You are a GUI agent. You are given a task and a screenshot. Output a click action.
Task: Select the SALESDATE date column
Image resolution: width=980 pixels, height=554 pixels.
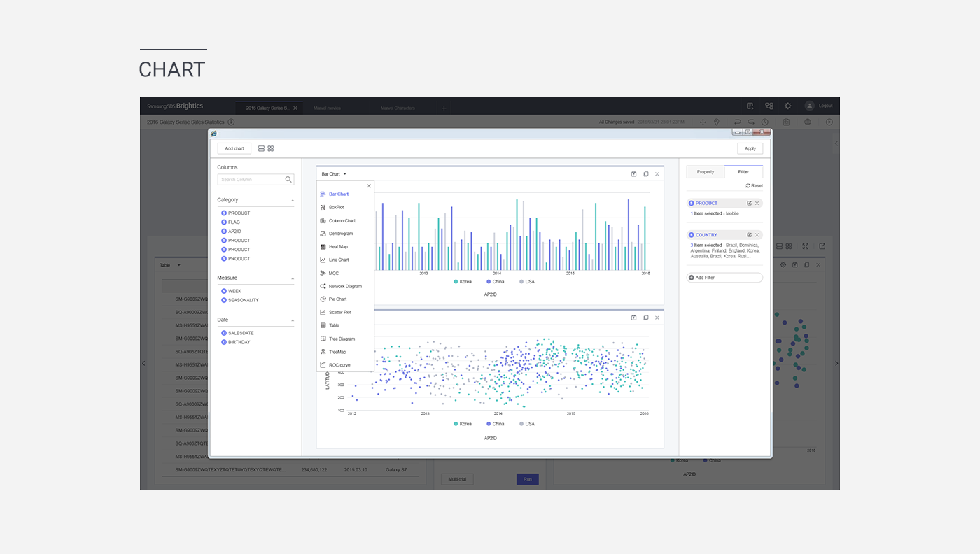pyautogui.click(x=237, y=333)
